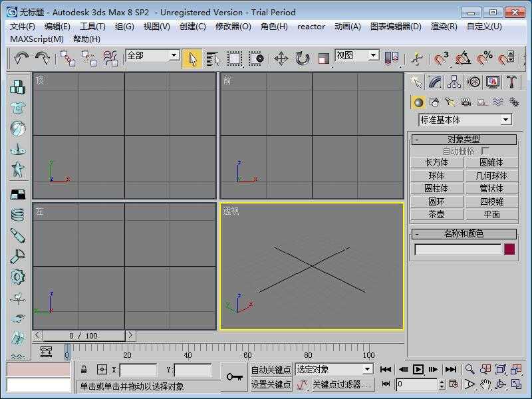The image size is (532, 399).
Task: Select the Cameras creation category icon
Action: [467, 102]
